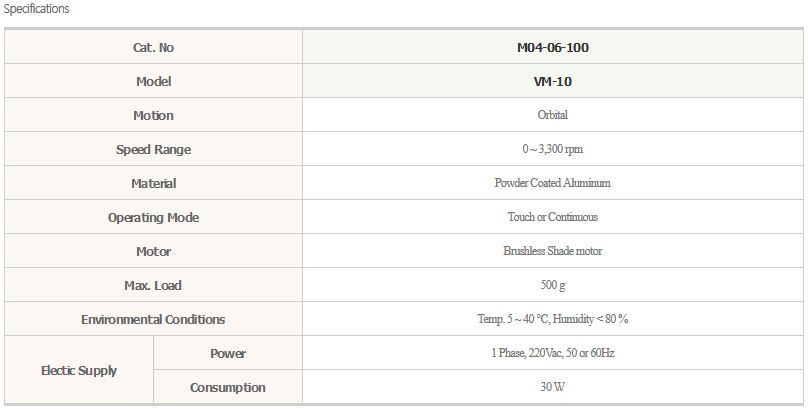Image resolution: width=808 pixels, height=409 pixels.
Task: Click the VM-10 model value
Action: pos(552,81)
